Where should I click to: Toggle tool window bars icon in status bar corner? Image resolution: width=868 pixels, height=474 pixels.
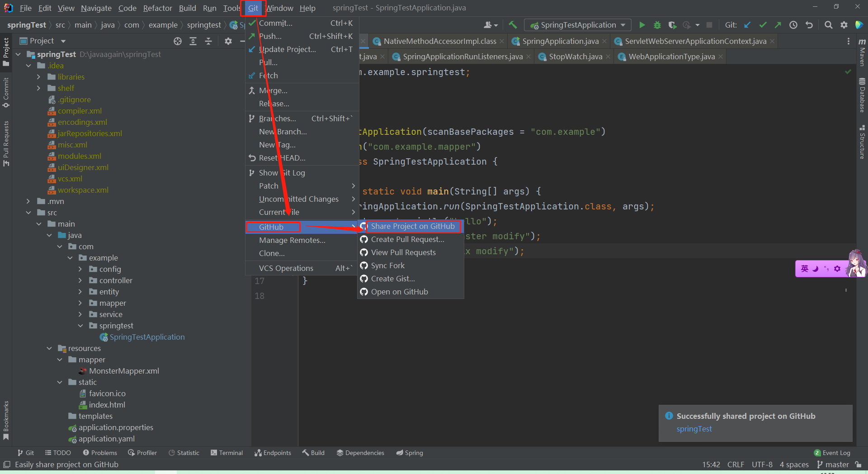(7, 465)
